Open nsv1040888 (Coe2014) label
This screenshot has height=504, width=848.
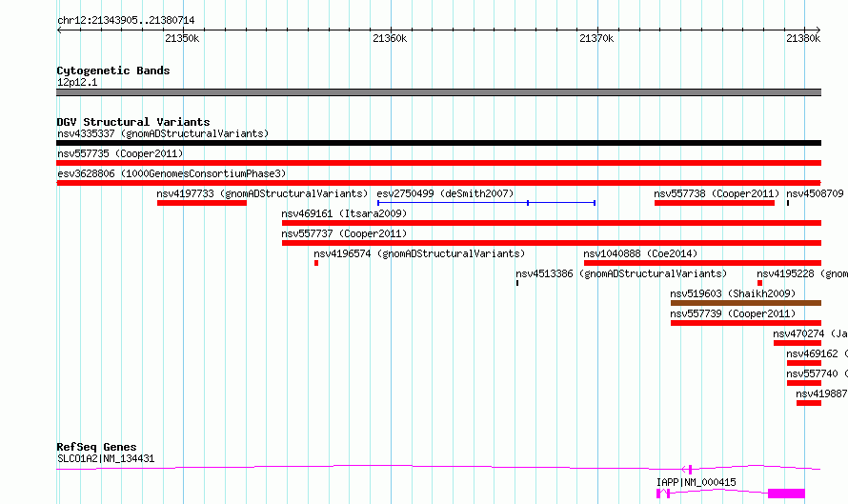pos(640,253)
